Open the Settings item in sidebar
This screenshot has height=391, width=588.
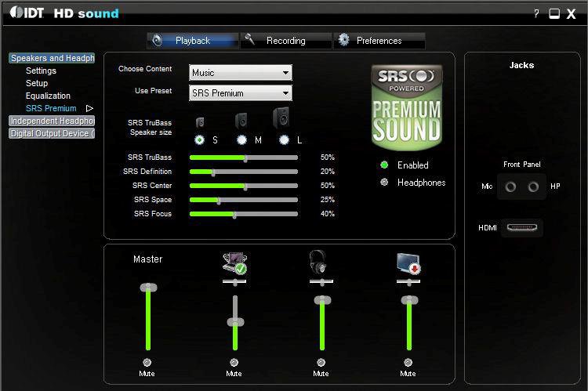click(x=41, y=71)
